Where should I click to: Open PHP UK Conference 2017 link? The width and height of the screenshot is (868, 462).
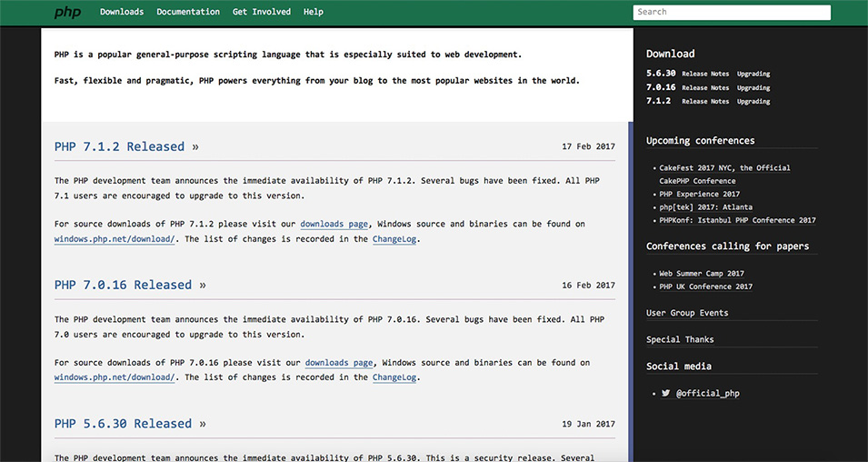(706, 287)
